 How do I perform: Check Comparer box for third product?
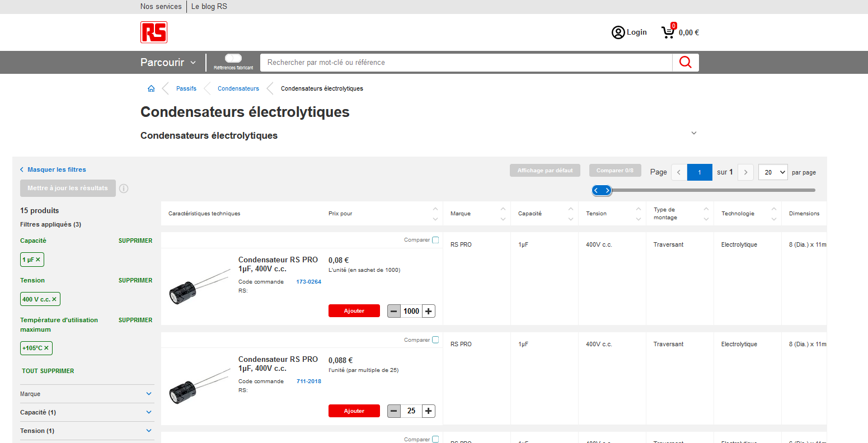point(435,439)
